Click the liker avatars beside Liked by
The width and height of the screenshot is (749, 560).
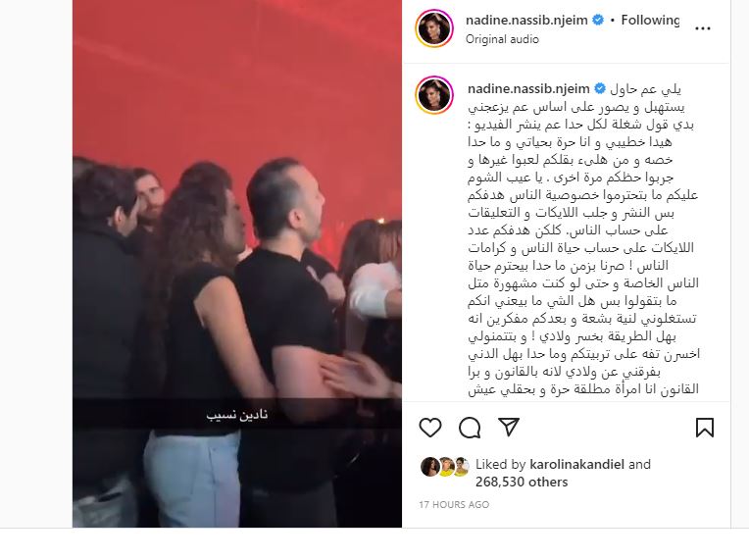click(445, 467)
